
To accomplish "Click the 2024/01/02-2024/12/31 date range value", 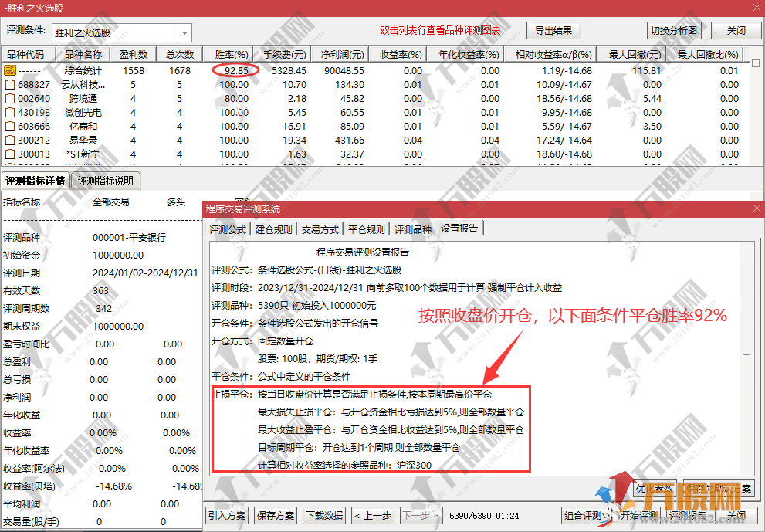I will 145,273.
